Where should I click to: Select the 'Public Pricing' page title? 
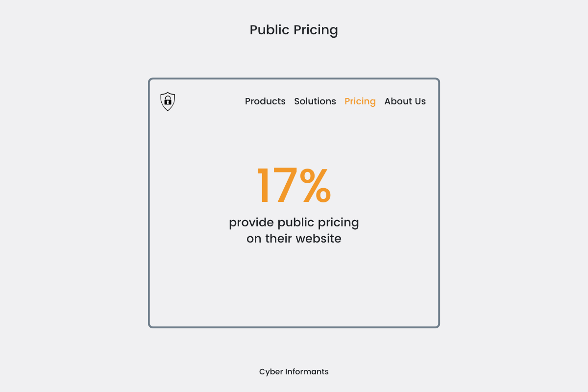click(x=294, y=30)
